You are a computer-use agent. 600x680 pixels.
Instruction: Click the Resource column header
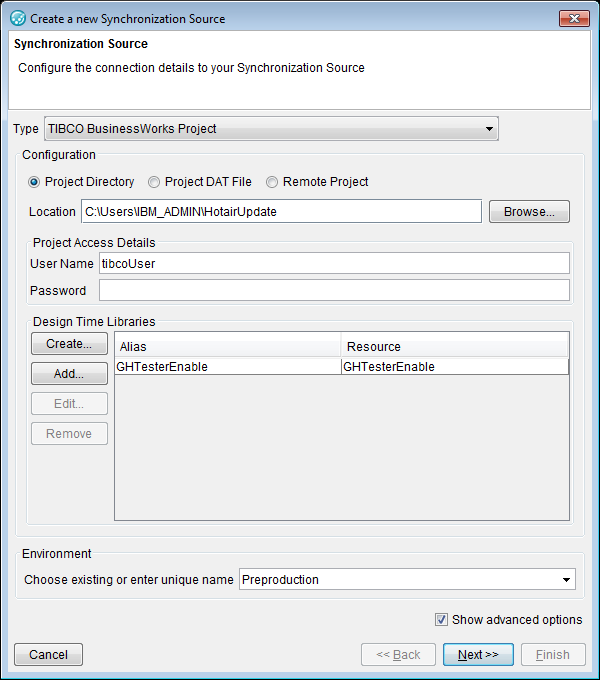click(x=455, y=346)
